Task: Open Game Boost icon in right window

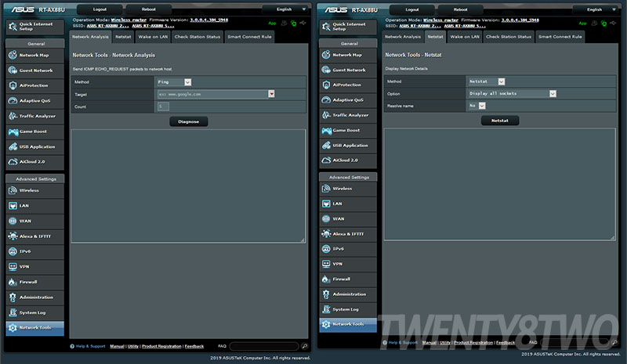Action: 326,130
